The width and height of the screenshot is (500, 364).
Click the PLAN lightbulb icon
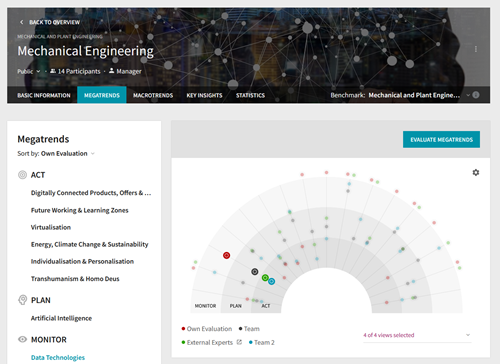click(22, 300)
